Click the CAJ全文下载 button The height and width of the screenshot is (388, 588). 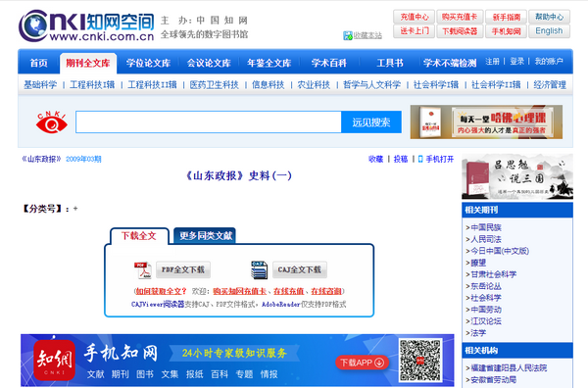point(300,269)
